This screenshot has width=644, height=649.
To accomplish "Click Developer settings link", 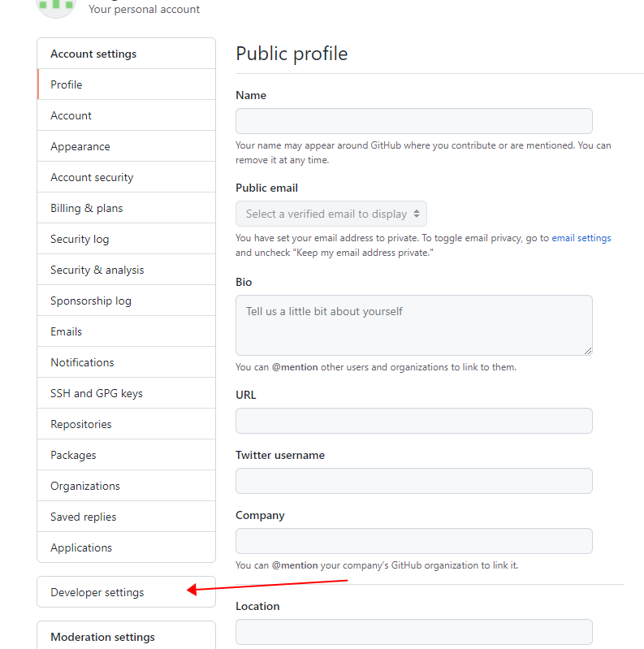I will coord(97,592).
